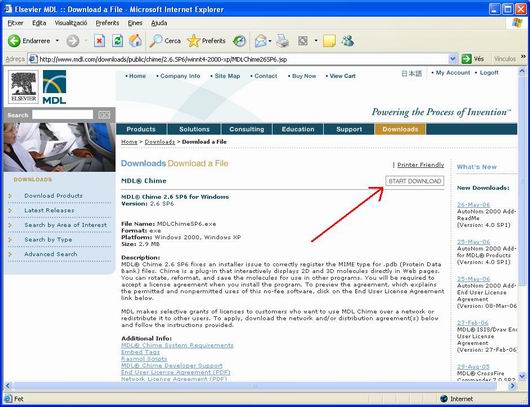Click the MDL logo image
530x407 pixels.
54,87
